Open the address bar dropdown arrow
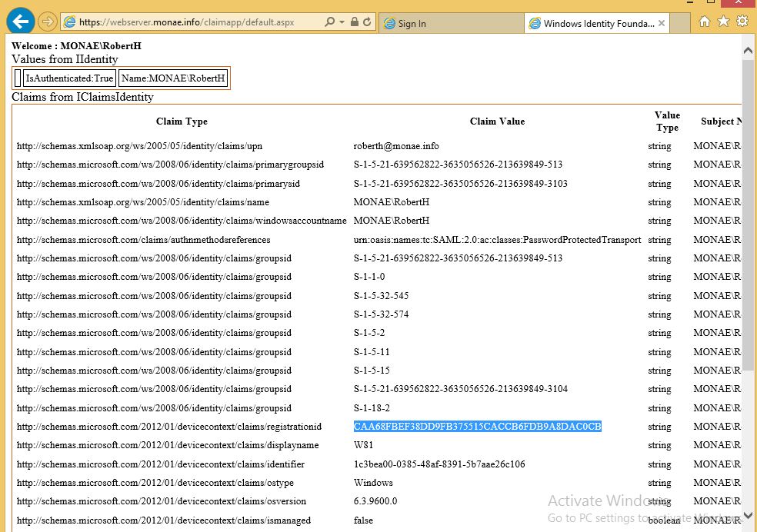The height and width of the screenshot is (532, 757). coord(342,23)
